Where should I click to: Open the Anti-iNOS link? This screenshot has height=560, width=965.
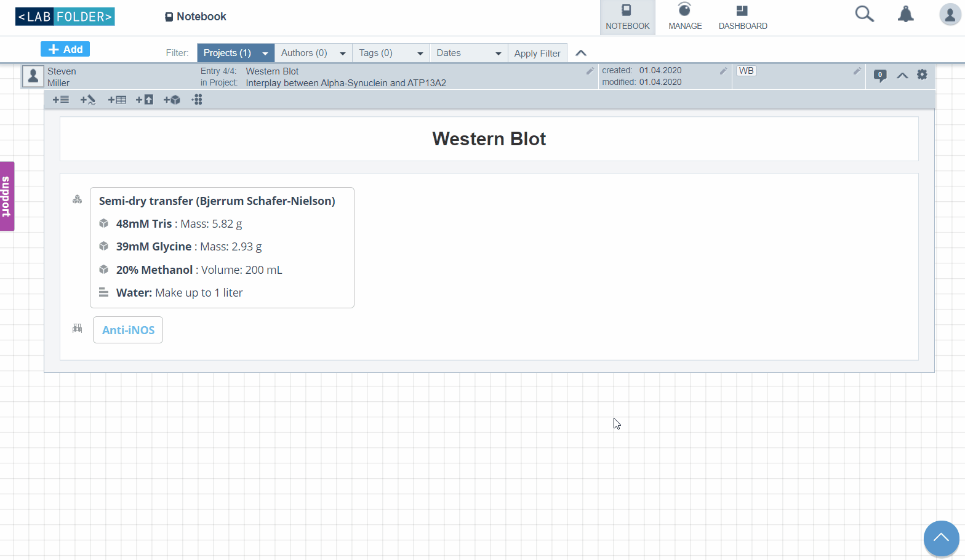[128, 330]
